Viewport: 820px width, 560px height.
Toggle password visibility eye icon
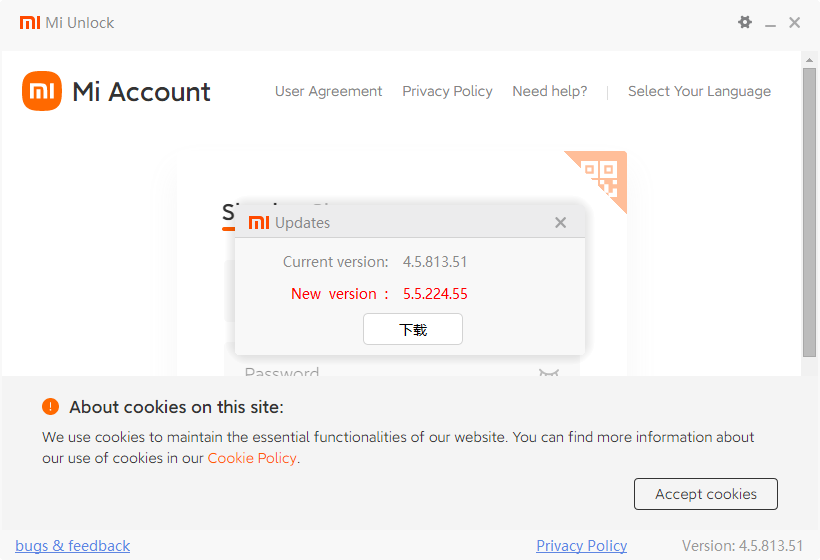click(549, 372)
